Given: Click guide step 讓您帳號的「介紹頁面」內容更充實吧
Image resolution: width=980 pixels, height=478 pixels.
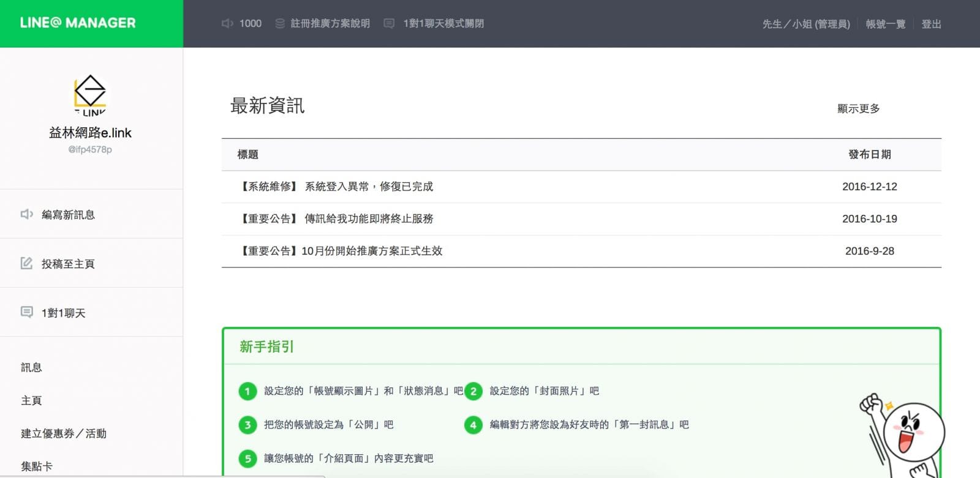Looking at the screenshot, I should 349,458.
